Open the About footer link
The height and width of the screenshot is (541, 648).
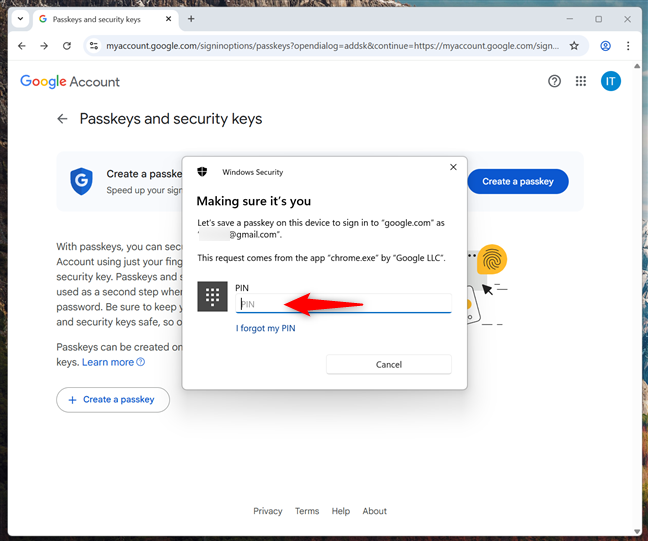coord(374,511)
